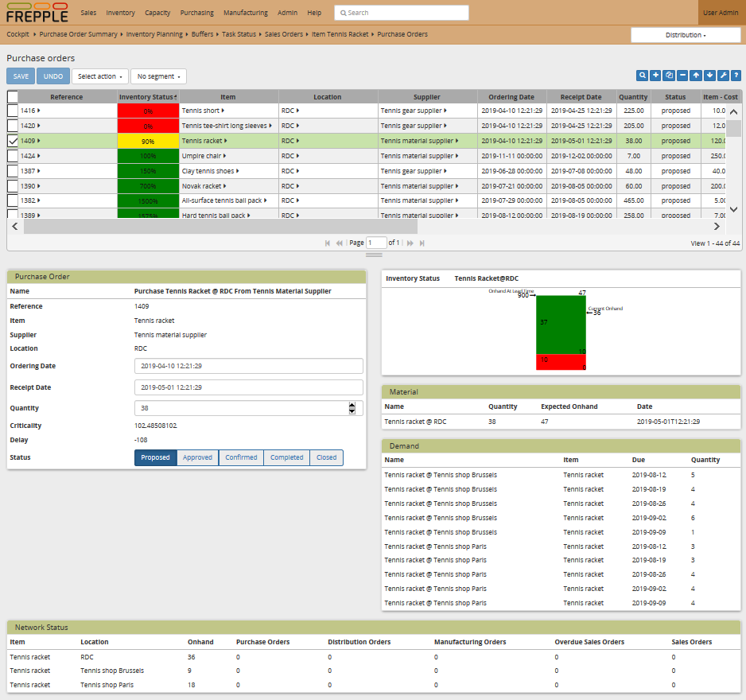
Task: Click the plus icon to add a purchase order
Action: tap(656, 76)
